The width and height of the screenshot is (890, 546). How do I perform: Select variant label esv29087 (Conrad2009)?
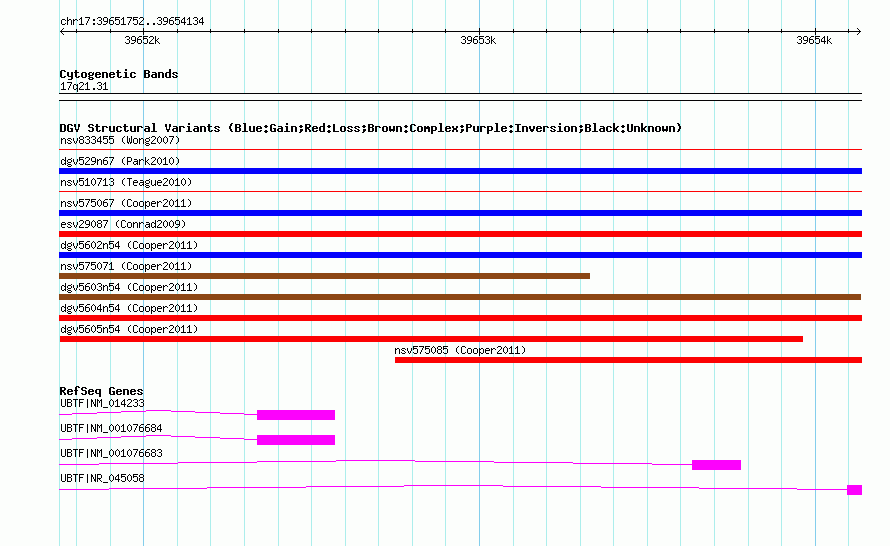pyautogui.click(x=123, y=224)
